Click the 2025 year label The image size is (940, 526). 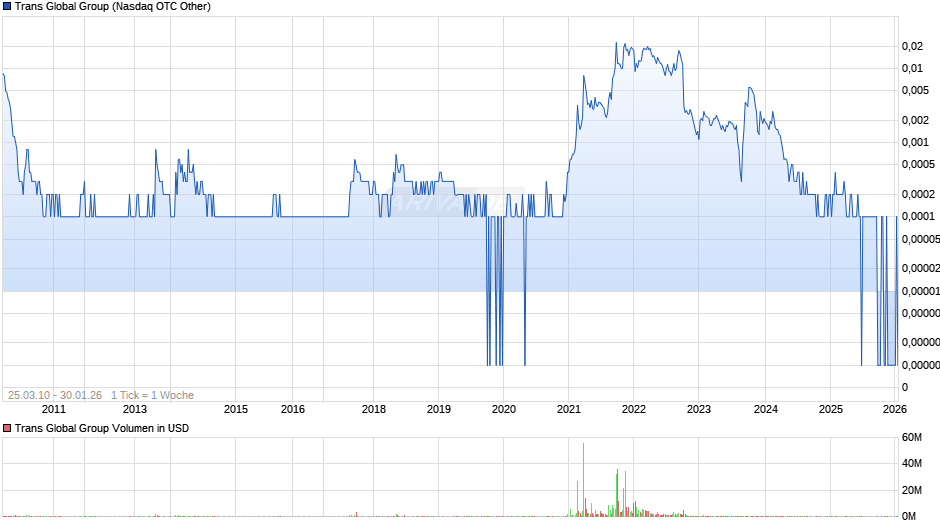tap(830, 409)
